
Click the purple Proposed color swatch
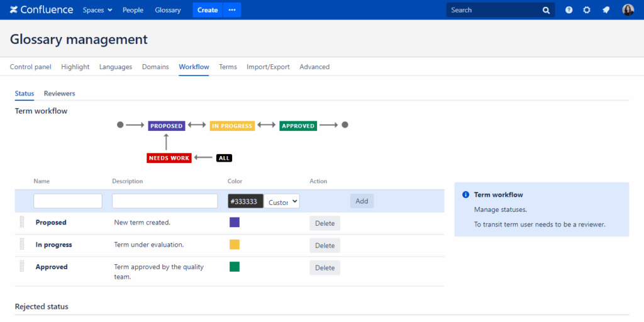pyautogui.click(x=235, y=222)
